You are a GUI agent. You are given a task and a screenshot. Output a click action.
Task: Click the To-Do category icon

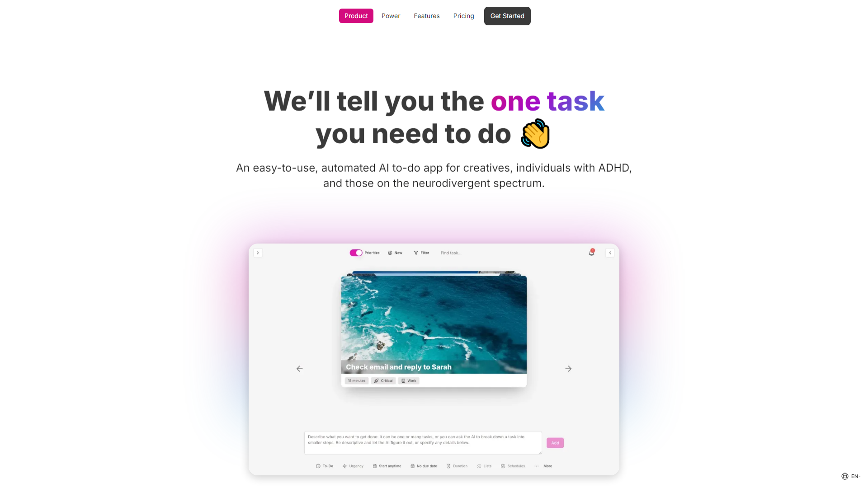point(318,466)
